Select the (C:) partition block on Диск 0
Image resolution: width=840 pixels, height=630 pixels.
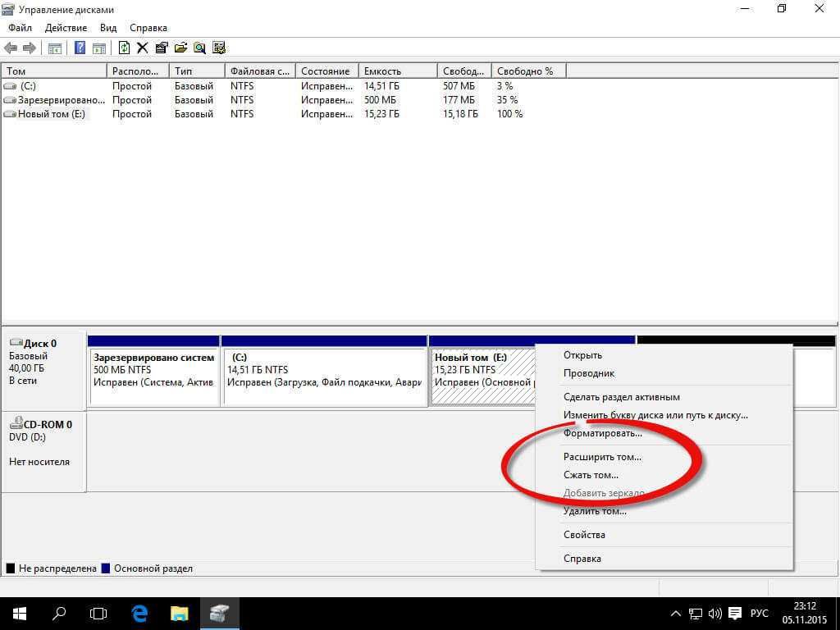324,377
